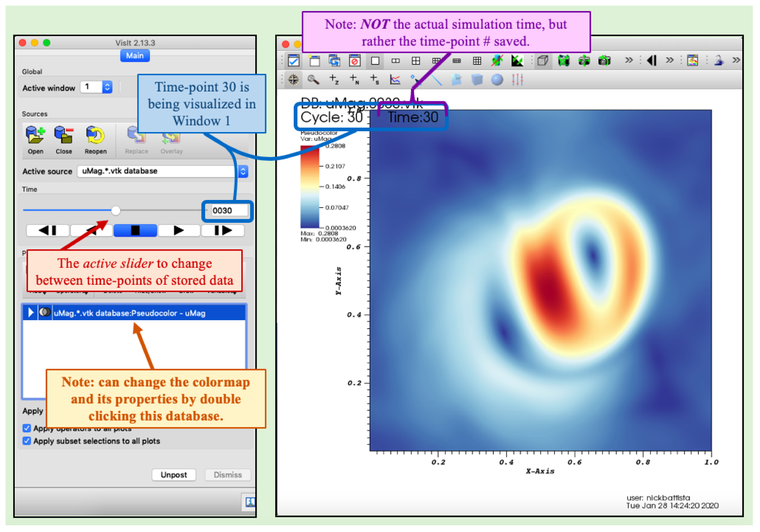Select the Main tab
760x532 pixels.
[135, 55]
